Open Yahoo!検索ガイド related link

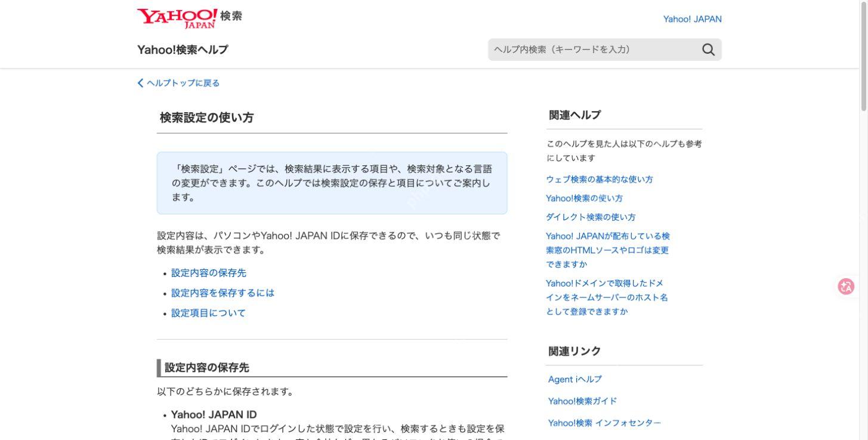pos(582,401)
